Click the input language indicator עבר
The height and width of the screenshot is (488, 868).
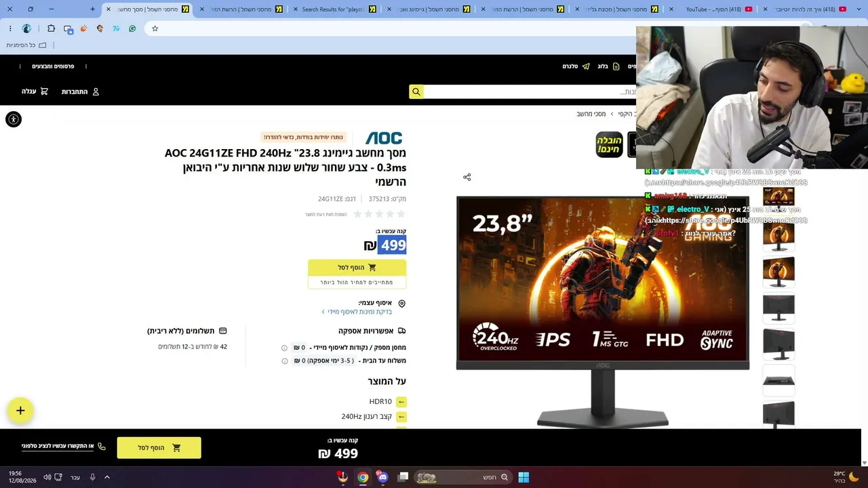[75, 477]
